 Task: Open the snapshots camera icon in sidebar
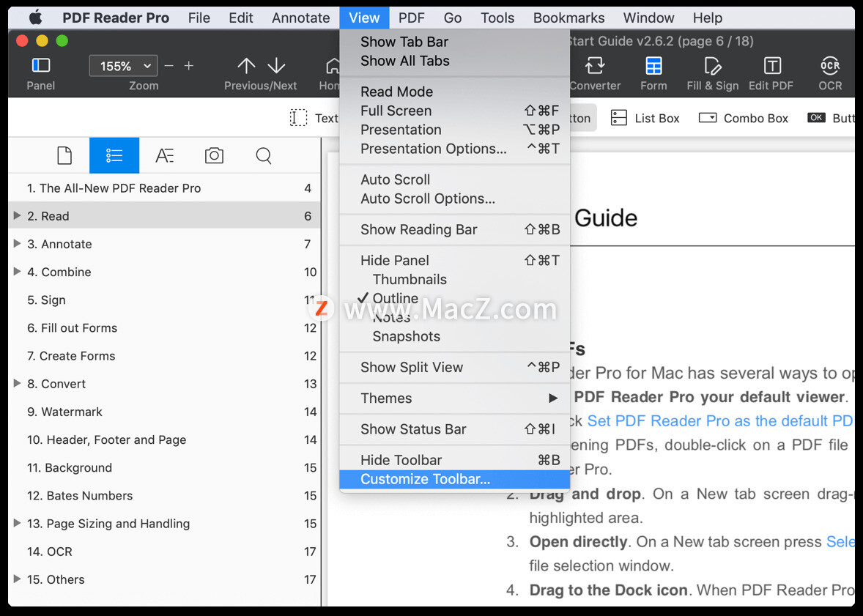pyautogui.click(x=214, y=156)
